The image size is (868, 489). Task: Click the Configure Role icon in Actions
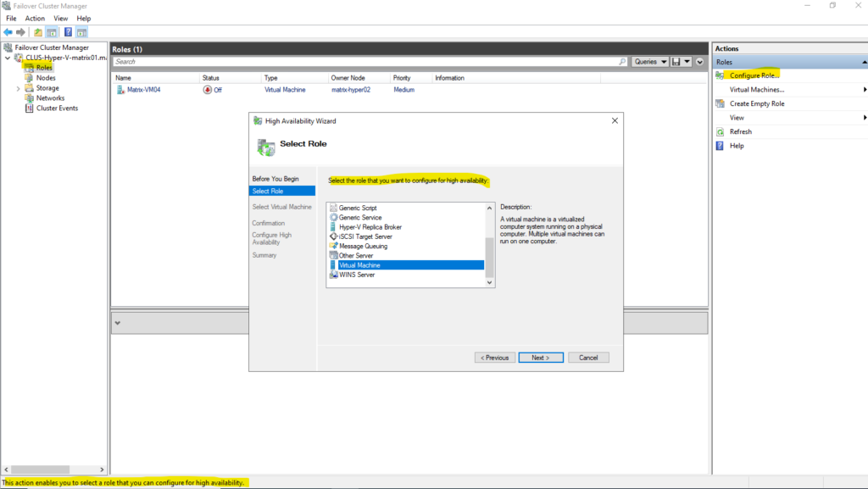(x=721, y=75)
